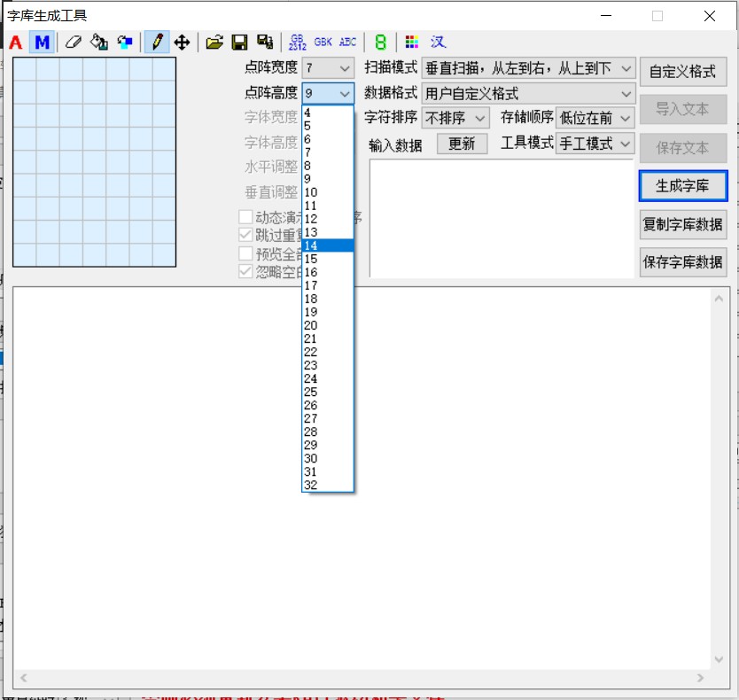The height and width of the screenshot is (700, 739).
Task: Load the ABC ASCII character set
Action: (348, 43)
